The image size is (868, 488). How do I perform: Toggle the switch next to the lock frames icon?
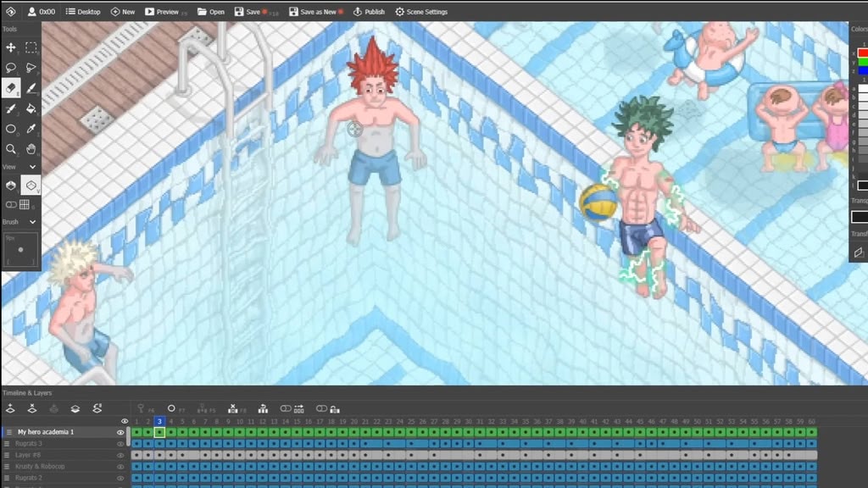(x=321, y=409)
